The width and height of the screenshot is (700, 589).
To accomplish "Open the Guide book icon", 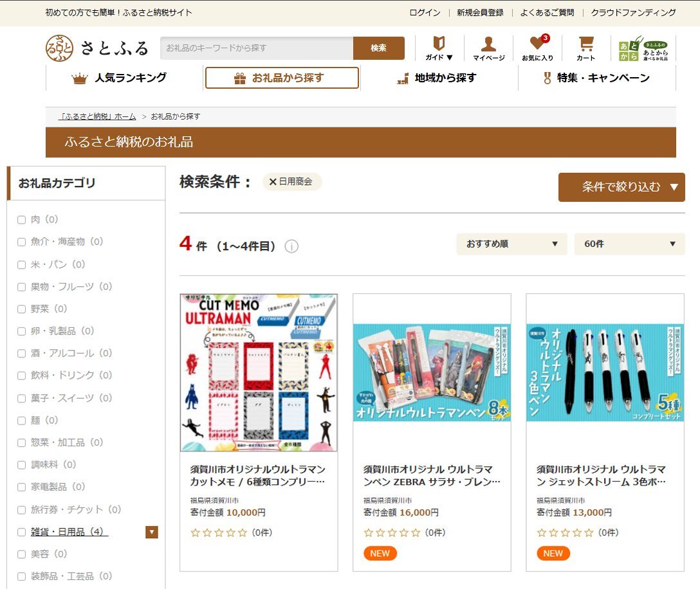I will [x=439, y=43].
